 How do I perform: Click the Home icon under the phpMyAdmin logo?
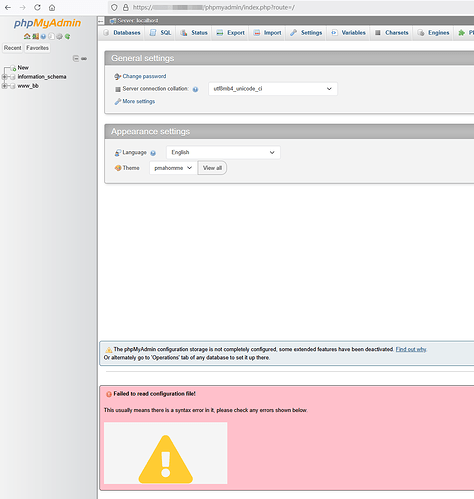coord(27,36)
